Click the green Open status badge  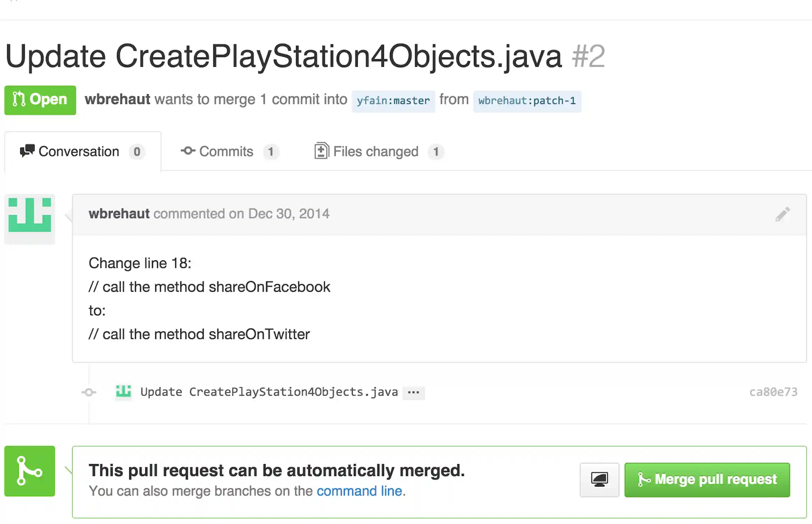(x=40, y=100)
